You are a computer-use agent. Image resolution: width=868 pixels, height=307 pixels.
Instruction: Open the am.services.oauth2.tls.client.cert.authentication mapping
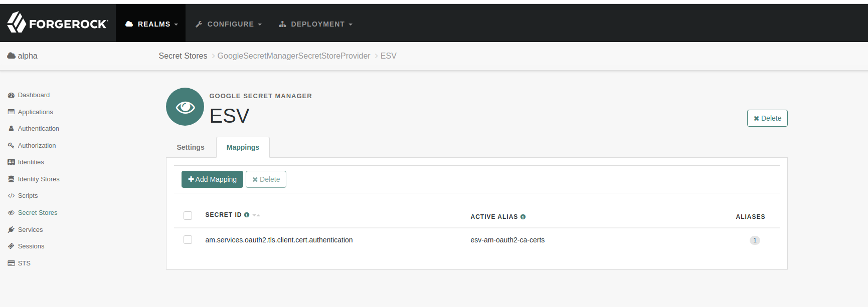tap(279, 240)
